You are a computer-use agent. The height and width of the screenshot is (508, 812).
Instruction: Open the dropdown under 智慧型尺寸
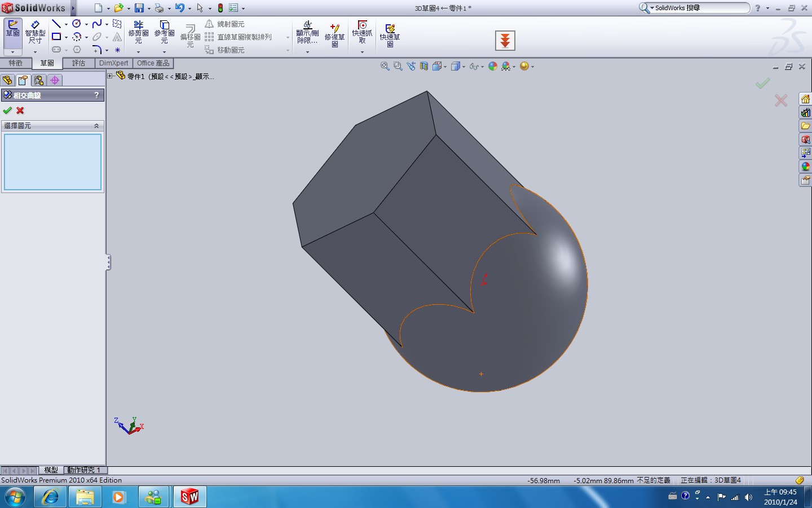tap(35, 51)
